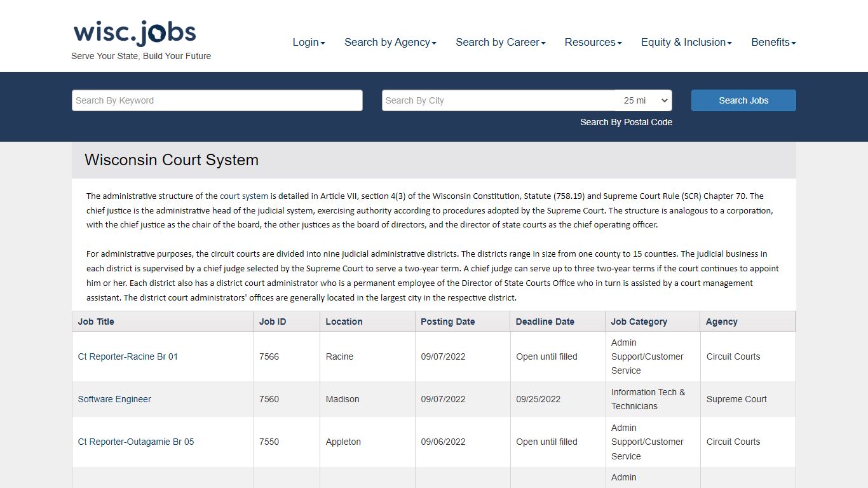868x488 pixels.
Task: Click Information Tech & Technicians category cell
Action: point(653,399)
